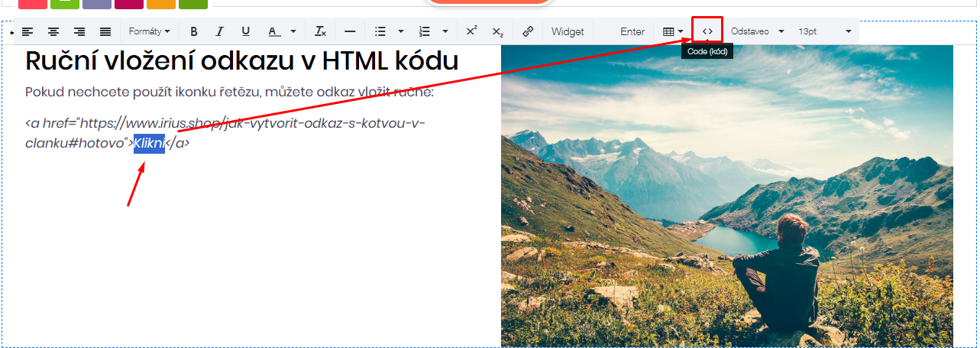Justify the text alignment
Screen dimensions: 980x348
tap(105, 31)
